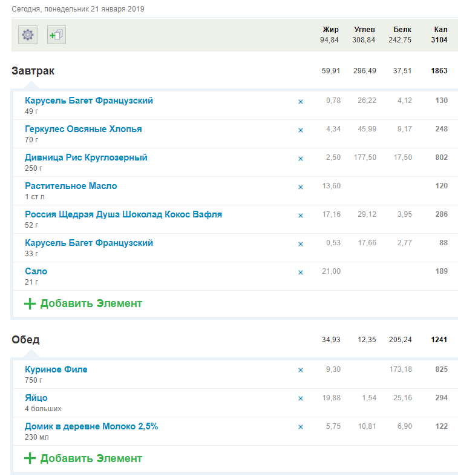Image resolution: width=458 pixels, height=476 pixels.
Task: Select the Завтрак meal heading
Action: 33,71
